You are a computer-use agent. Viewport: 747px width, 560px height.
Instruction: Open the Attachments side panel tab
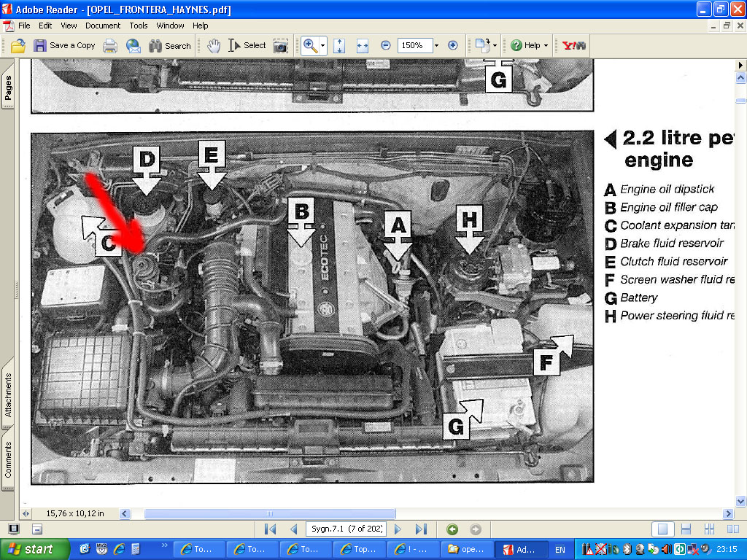coord(7,394)
